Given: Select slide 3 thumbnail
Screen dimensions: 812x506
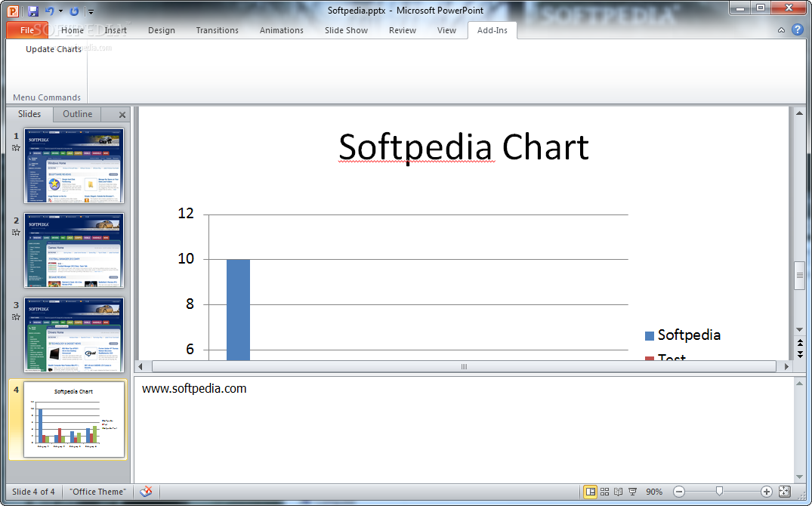Looking at the screenshot, I should 74,335.
